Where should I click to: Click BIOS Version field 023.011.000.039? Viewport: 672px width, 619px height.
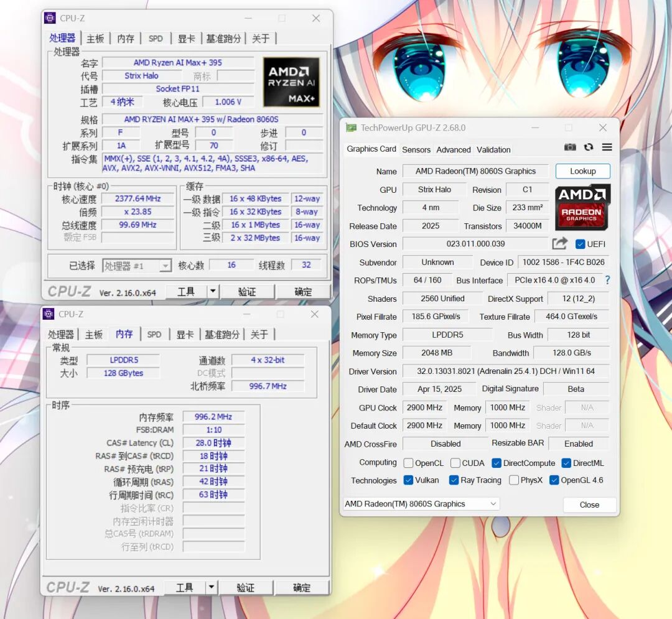click(x=475, y=244)
